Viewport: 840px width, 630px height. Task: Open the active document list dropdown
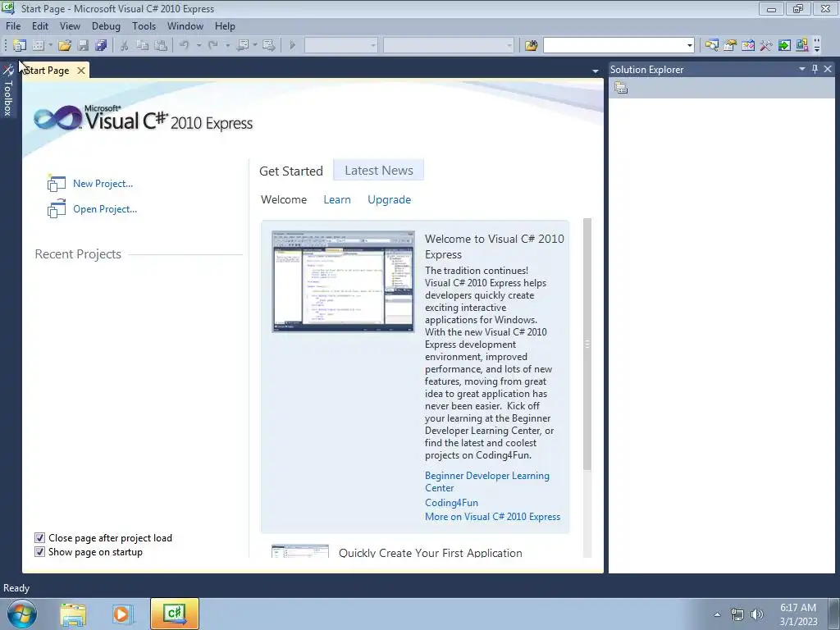point(596,71)
